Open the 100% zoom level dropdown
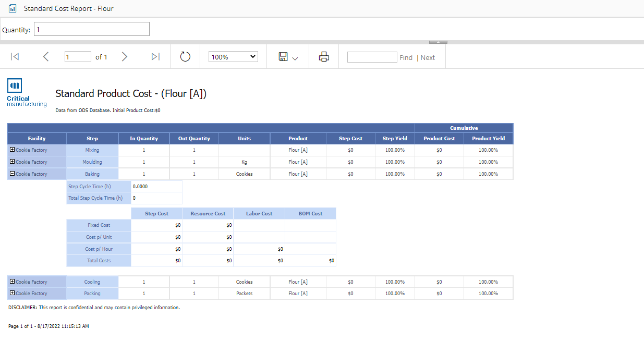This screenshot has height=353, width=644. click(x=233, y=57)
